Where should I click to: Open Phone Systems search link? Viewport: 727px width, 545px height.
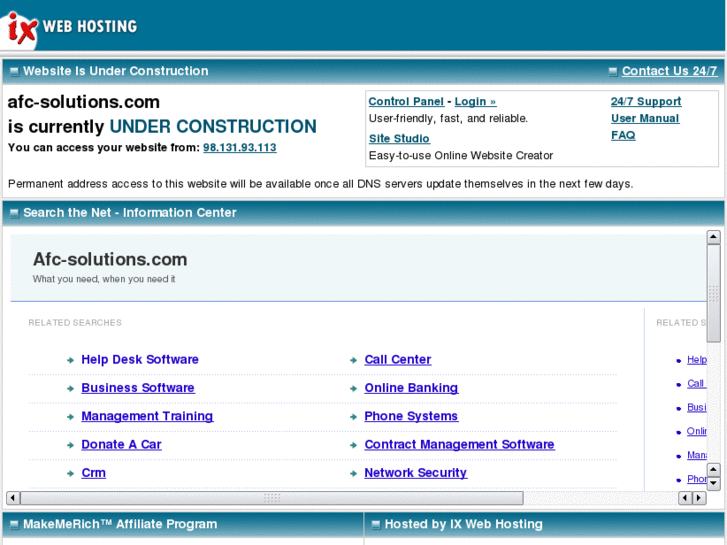(411, 416)
